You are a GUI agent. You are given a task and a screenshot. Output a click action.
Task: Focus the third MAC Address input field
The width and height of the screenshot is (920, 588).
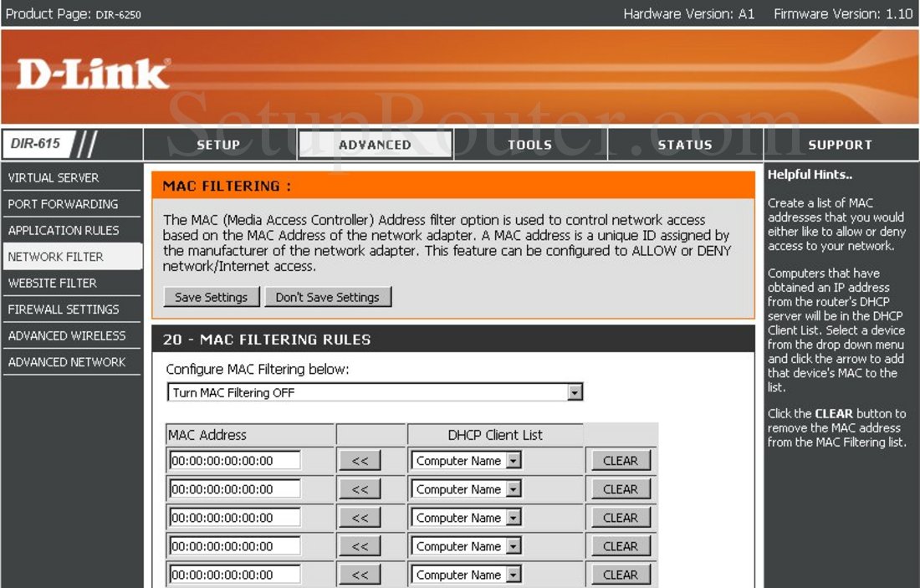(x=235, y=518)
